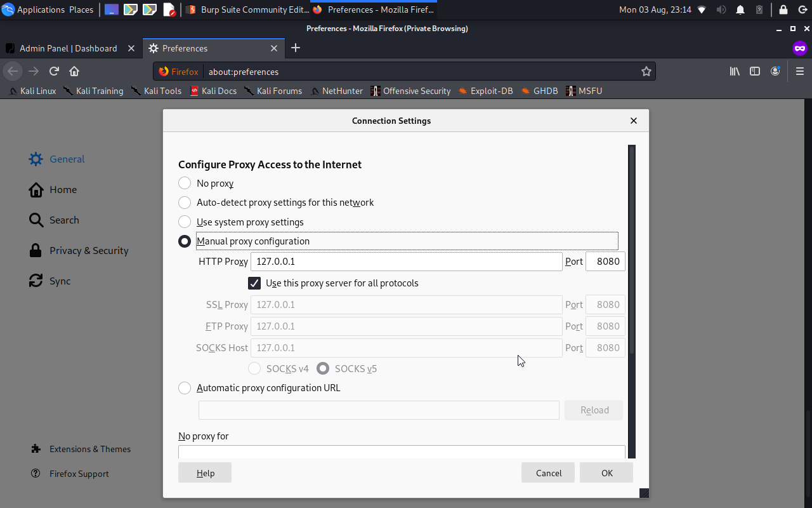812x508 pixels.
Task: Open the Privacy & Security section
Action: point(88,250)
